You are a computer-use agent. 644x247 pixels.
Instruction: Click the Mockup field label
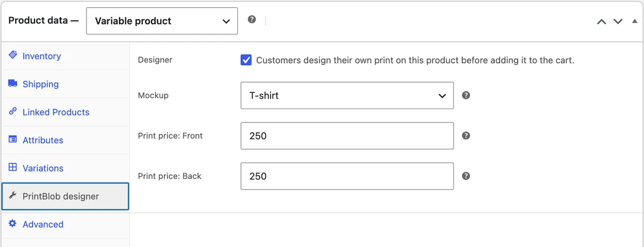coord(153,95)
